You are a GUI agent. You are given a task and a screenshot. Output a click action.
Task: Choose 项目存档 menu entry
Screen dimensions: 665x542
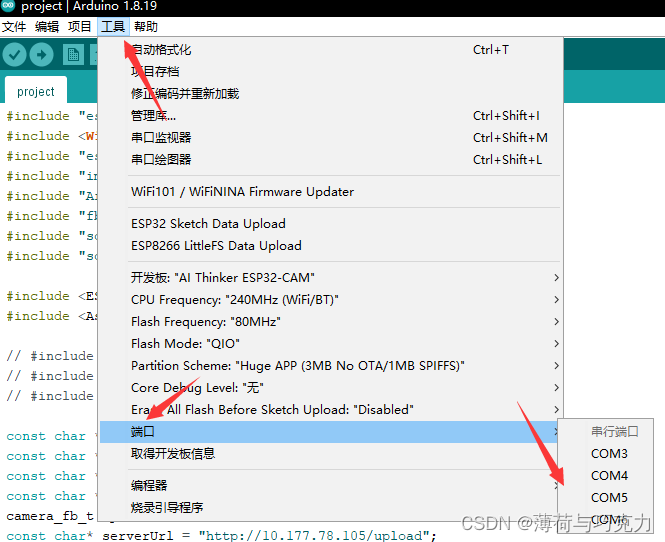pos(330,72)
